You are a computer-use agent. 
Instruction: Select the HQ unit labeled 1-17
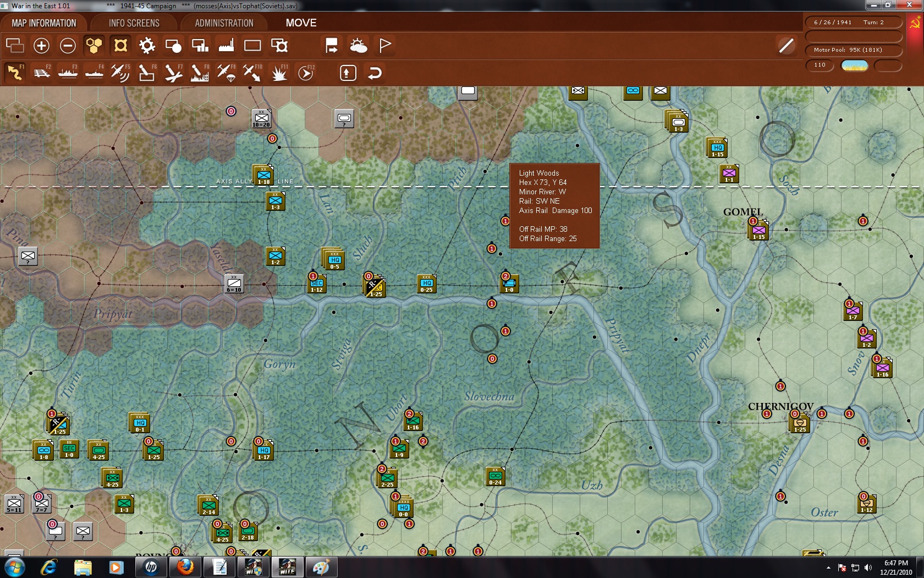264,450
